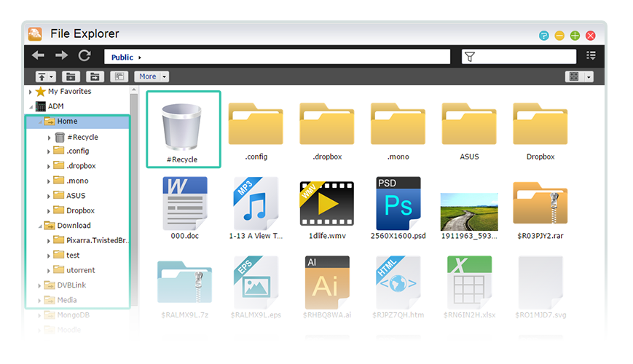Select the Home folder in tree
The height and width of the screenshot is (364, 633).
point(67,122)
